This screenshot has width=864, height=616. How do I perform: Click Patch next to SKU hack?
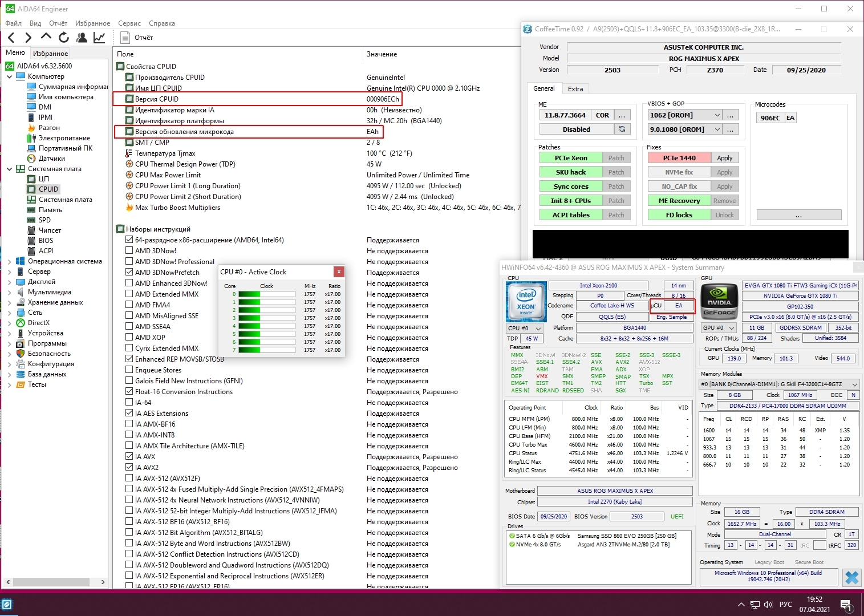coord(616,172)
